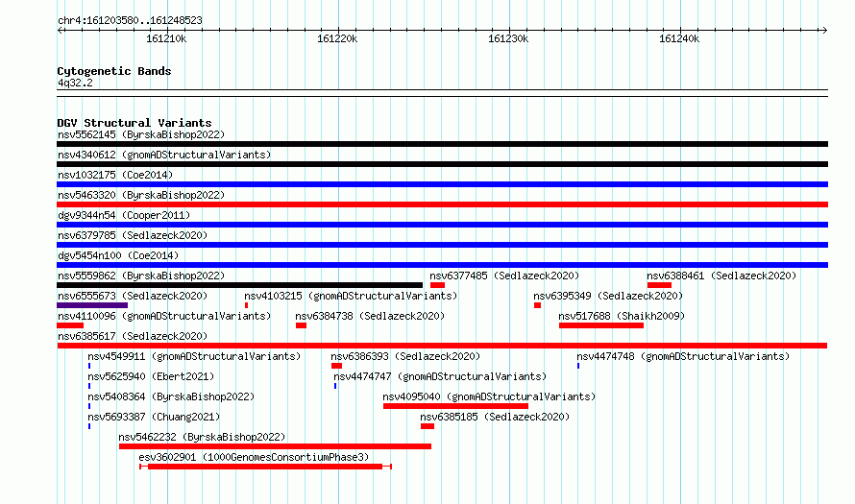Select the purple bar under nsv6555673

pos(92,305)
